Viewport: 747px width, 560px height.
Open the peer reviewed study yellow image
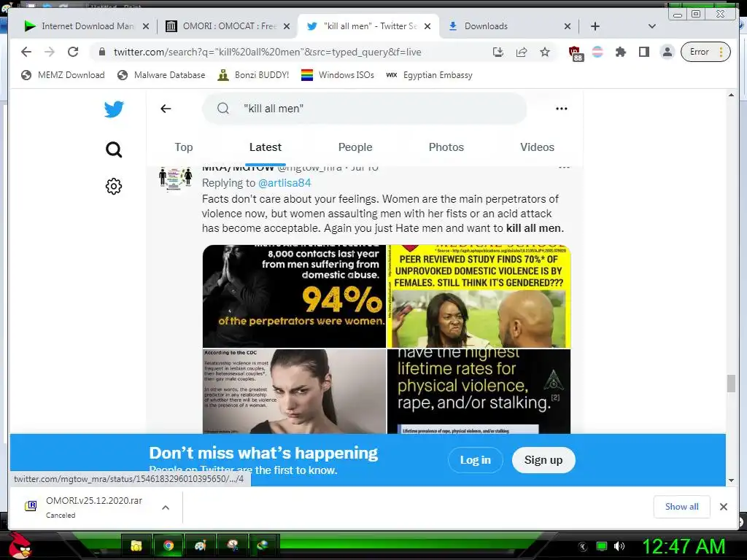click(x=479, y=296)
